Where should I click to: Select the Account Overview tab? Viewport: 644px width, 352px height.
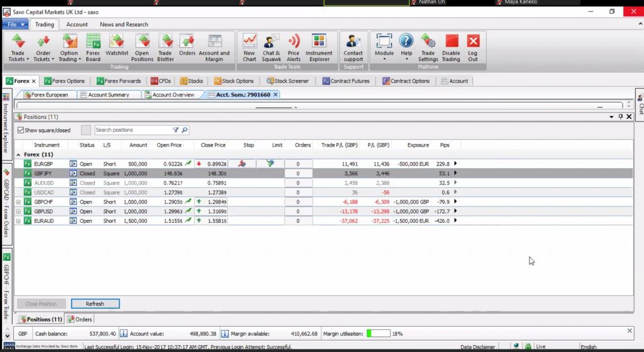point(169,94)
